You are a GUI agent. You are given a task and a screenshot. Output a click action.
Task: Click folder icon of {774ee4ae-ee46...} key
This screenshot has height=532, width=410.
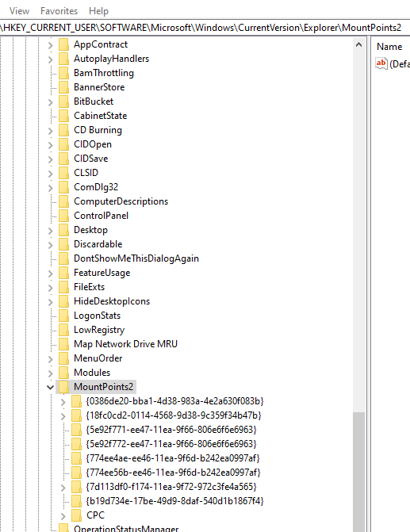(x=76, y=458)
